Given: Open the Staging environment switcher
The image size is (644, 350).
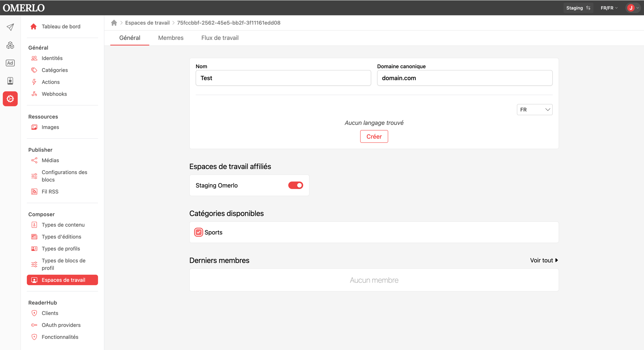Looking at the screenshot, I should point(578,8).
